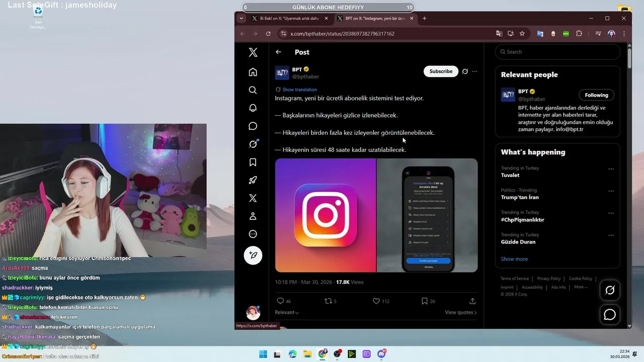Repost the post with 5 reposts
This screenshot has height=362, width=644.
(x=330, y=301)
